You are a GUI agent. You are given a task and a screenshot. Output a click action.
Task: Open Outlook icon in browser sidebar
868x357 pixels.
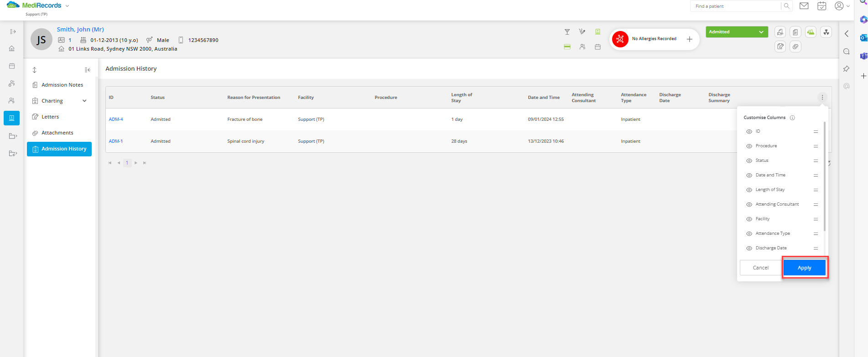(863, 38)
